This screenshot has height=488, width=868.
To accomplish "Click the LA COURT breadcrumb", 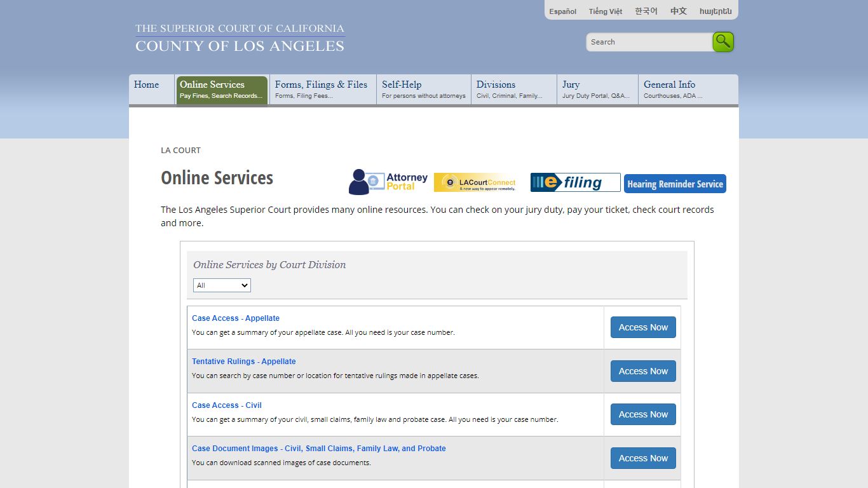I will tap(180, 151).
